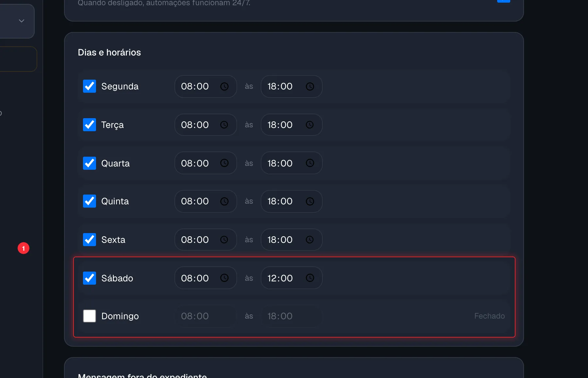Viewport: 588px width, 378px height.
Task: Click Segunda start time 08:00 value
Action: [x=195, y=86]
